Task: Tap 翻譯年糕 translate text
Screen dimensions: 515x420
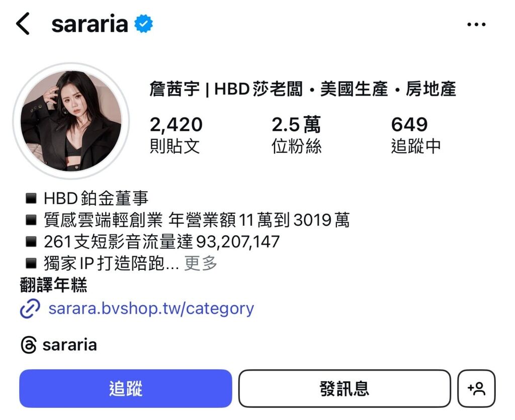Action: pyautogui.click(x=53, y=285)
